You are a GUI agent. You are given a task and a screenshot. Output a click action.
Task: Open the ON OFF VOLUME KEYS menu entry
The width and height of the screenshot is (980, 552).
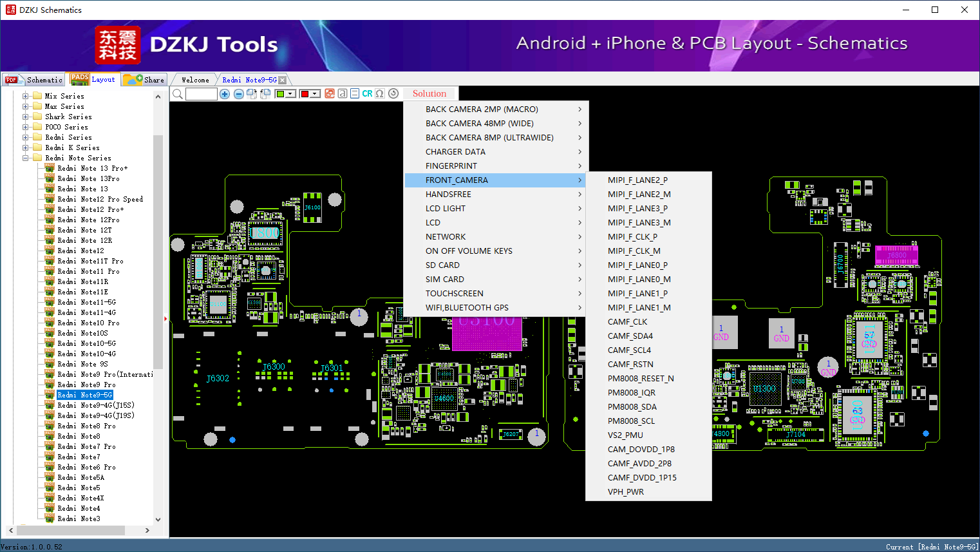coord(496,251)
